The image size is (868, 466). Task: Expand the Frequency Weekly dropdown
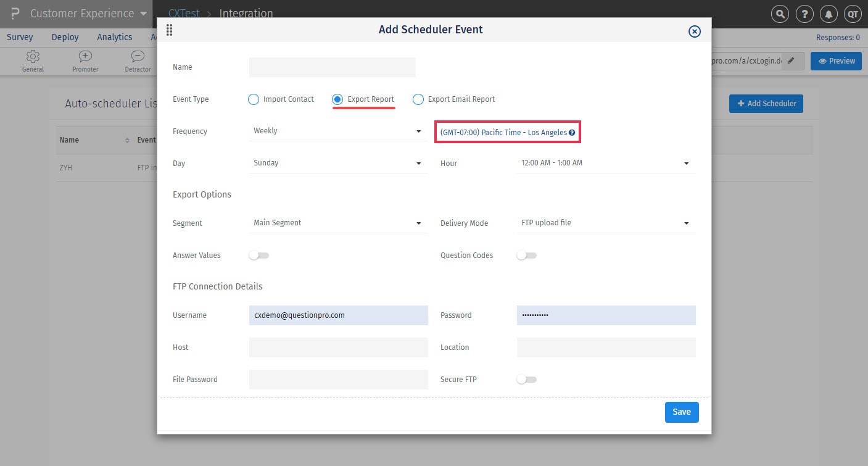click(337, 131)
